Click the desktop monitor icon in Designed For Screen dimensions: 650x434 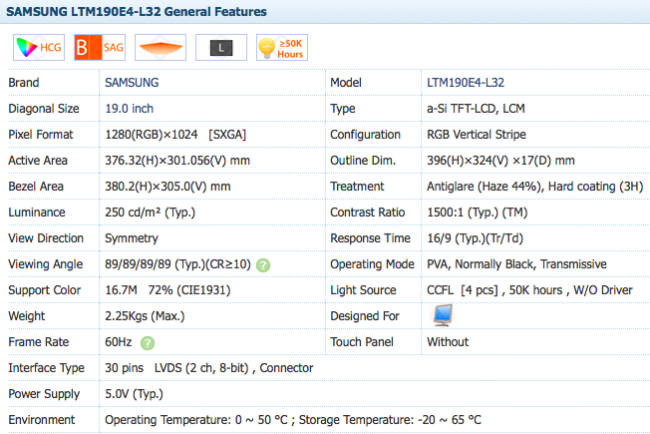pyautogui.click(x=441, y=316)
